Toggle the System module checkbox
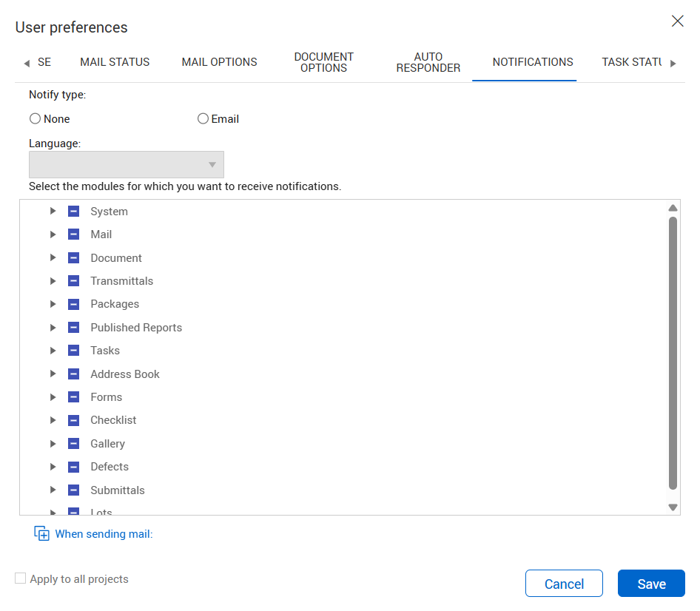This screenshot has height=611, width=700. coord(73,212)
